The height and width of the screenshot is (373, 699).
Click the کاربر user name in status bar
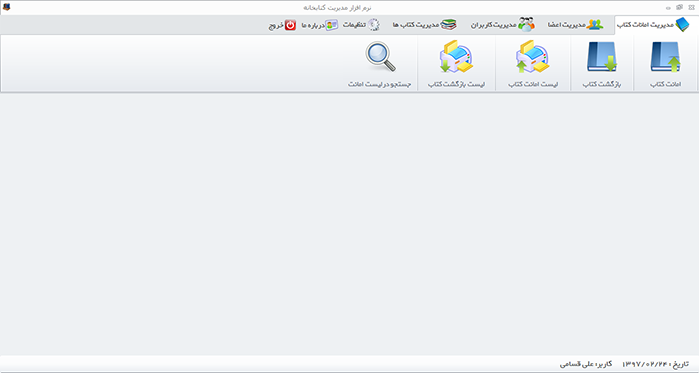(x=585, y=364)
